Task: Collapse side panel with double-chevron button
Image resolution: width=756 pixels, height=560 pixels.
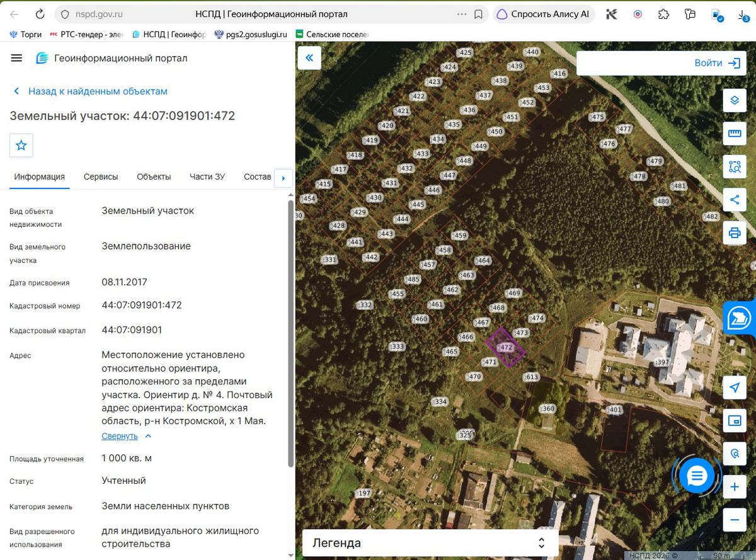Action: pyautogui.click(x=309, y=58)
